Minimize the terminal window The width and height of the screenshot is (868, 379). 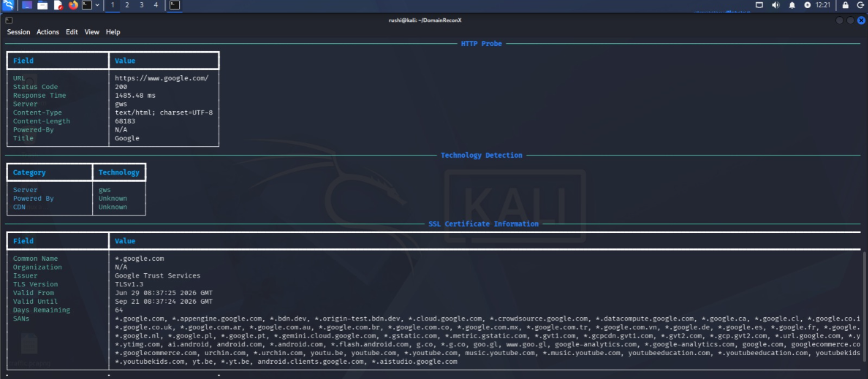[839, 21]
